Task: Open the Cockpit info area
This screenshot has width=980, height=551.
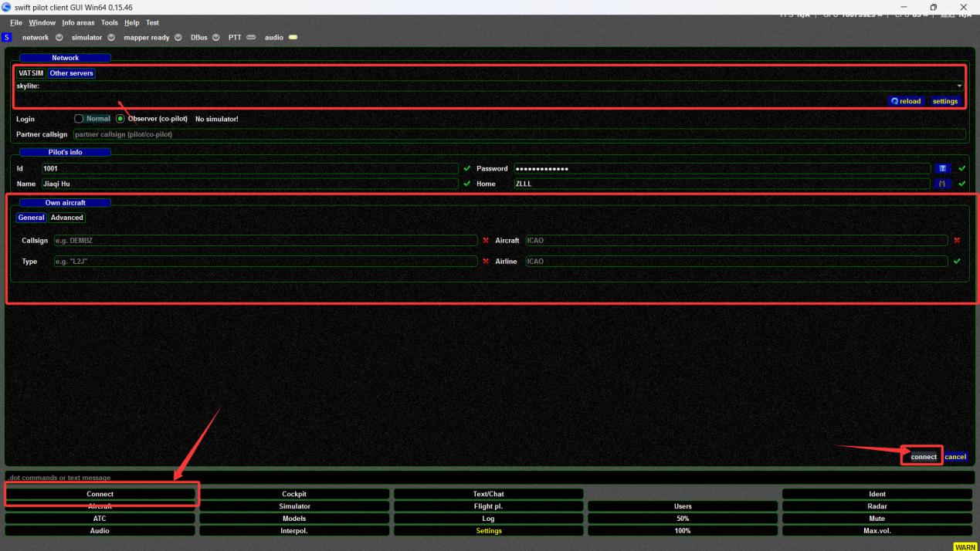Action: (x=294, y=494)
